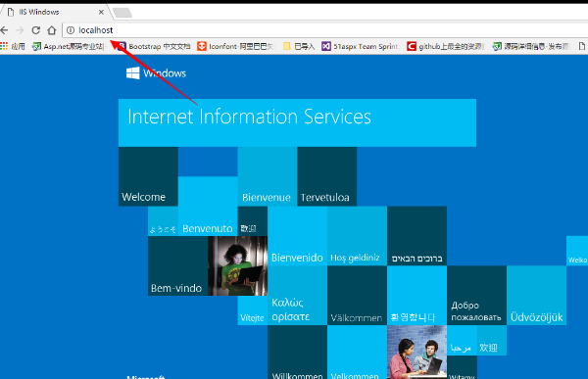The height and width of the screenshot is (379, 588).
Task: Click the browser forward arrow
Action: tap(20, 30)
